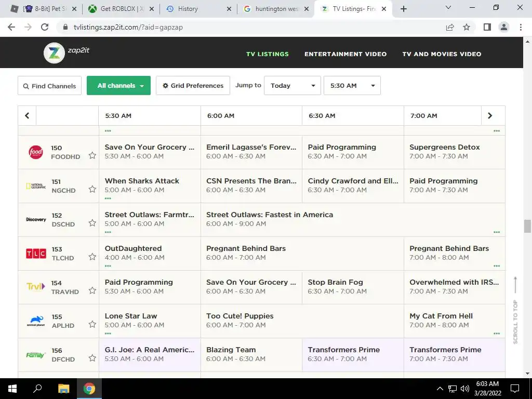Open the notification center icon

tap(515, 389)
